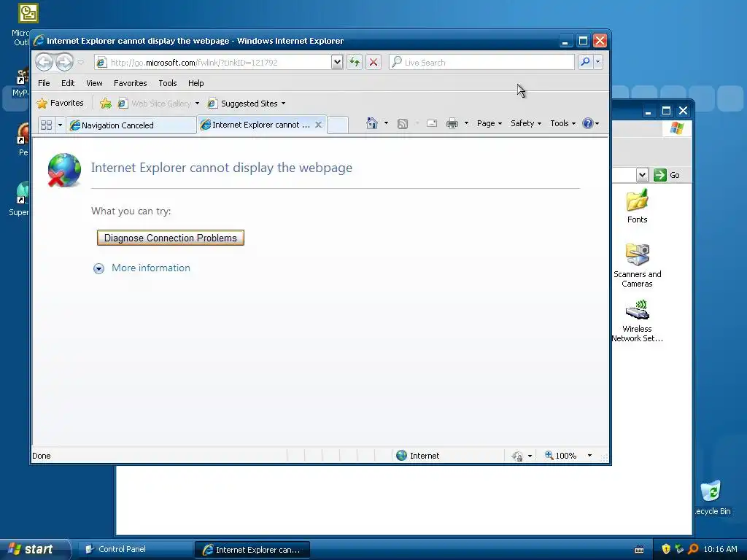Switch to Navigation Canceled tab
The width and height of the screenshot is (747, 560).
pos(131,125)
